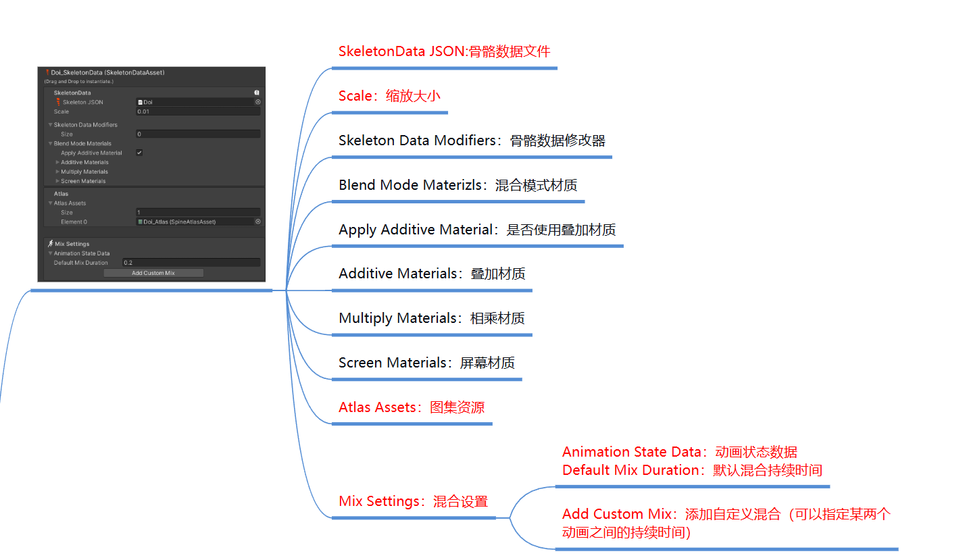Click the Skeleton JSON label in the inspector
The width and height of the screenshot is (965, 560).
83,103
